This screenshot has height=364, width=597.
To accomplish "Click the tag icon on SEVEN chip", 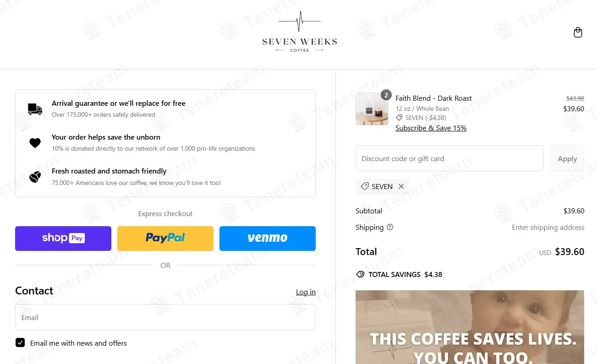I will point(365,186).
